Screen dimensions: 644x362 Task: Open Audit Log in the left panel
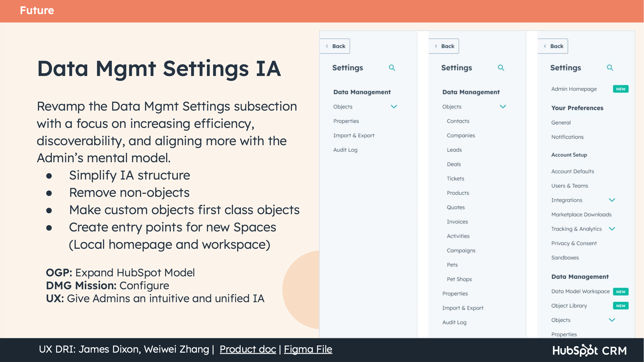pos(345,150)
